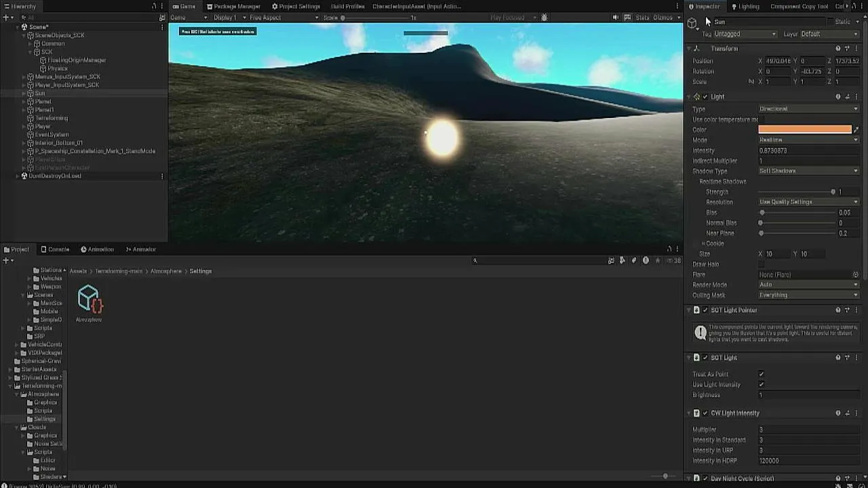868x488 pixels.
Task: Select Terraforming in the Hierarchy
Action: 52,118
